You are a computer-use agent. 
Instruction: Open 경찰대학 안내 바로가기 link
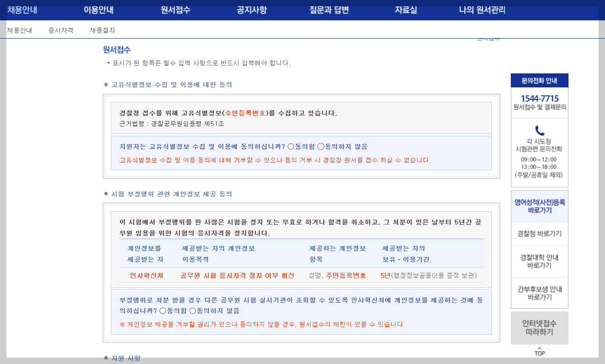point(539,261)
